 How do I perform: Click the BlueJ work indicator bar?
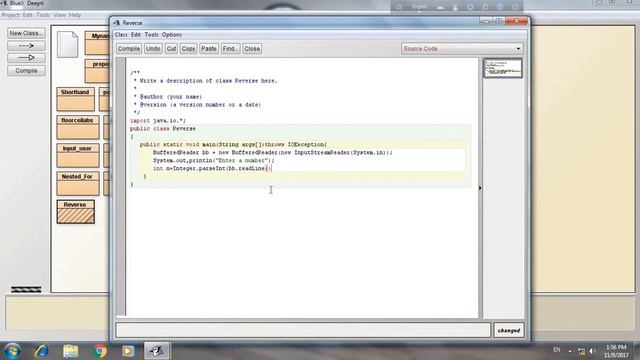click(26, 289)
